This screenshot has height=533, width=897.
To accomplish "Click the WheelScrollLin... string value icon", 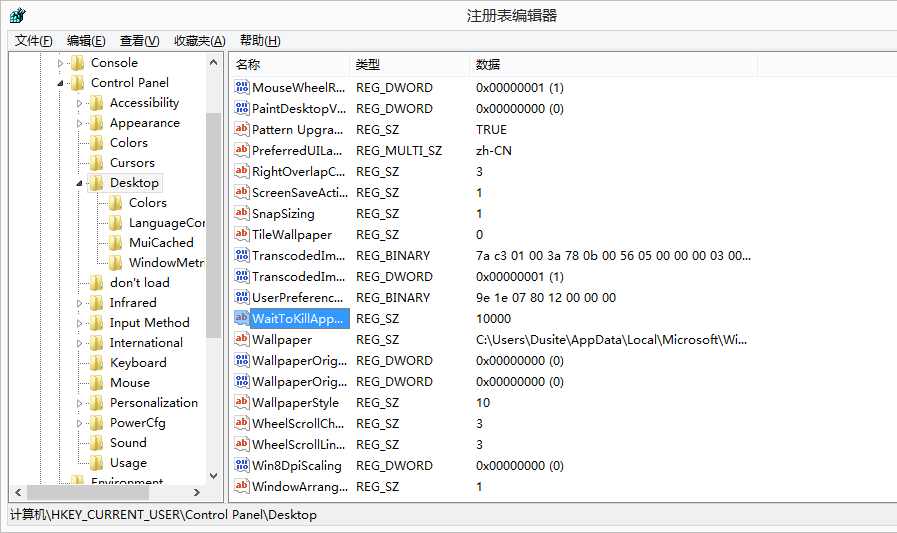I will click(241, 444).
